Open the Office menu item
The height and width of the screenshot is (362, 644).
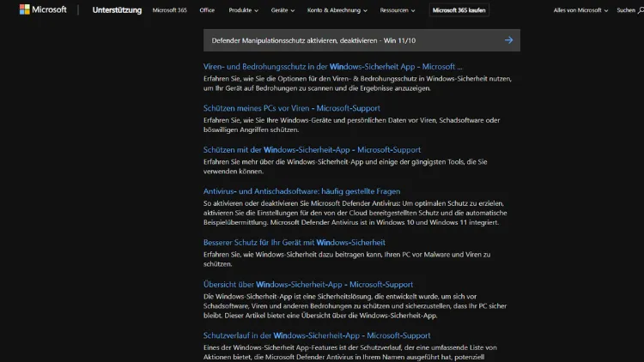pyautogui.click(x=207, y=10)
